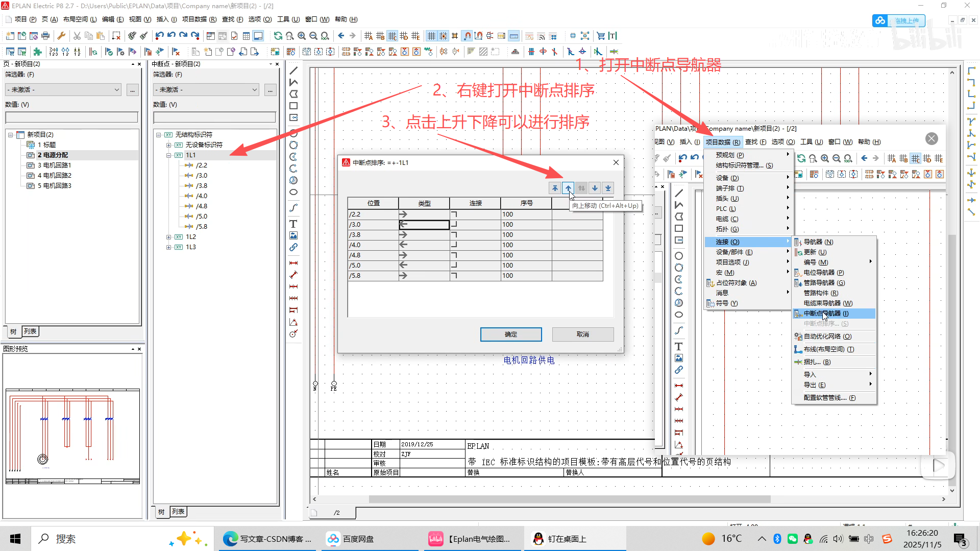Expand the 1L3 tree node
Image resolution: width=980 pixels, height=551 pixels.
pos(168,247)
